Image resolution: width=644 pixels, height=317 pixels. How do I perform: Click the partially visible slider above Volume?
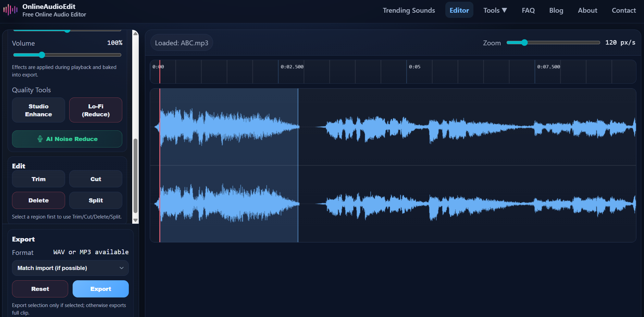(x=67, y=31)
